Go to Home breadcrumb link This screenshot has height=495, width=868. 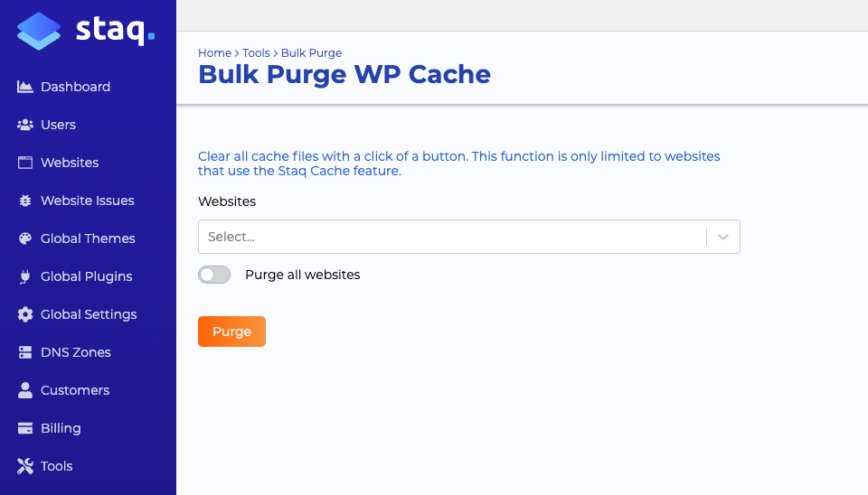pyautogui.click(x=215, y=53)
